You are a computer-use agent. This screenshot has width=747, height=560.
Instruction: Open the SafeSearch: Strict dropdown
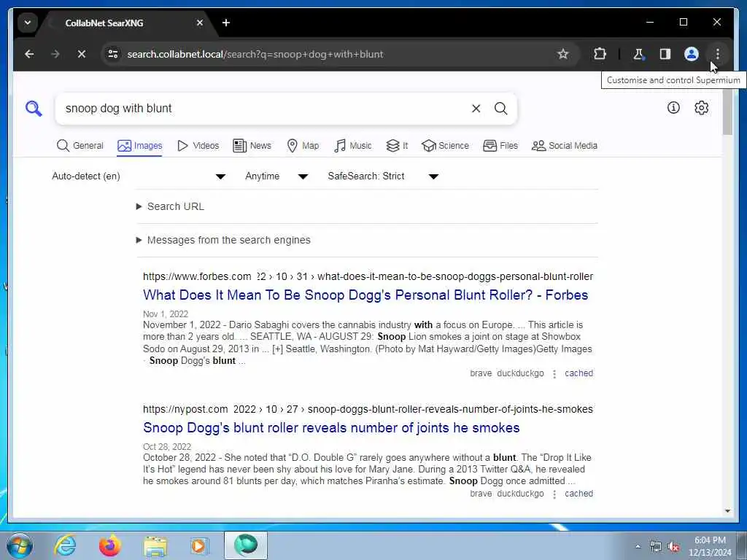[x=383, y=176]
